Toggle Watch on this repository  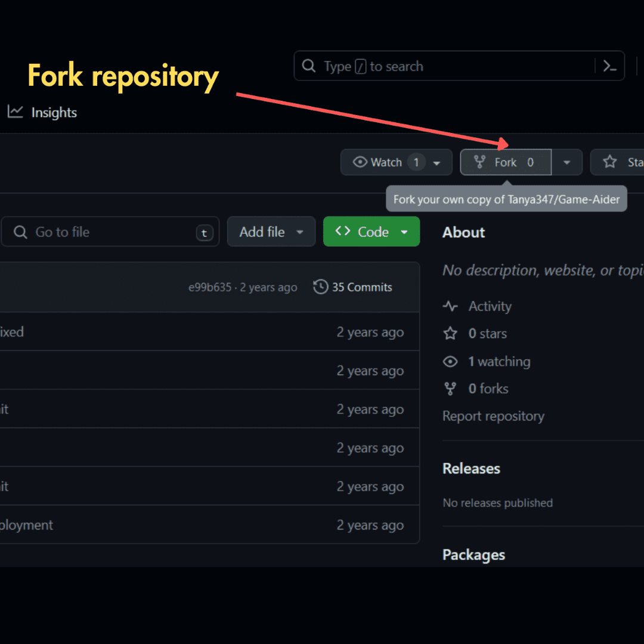coord(386,162)
